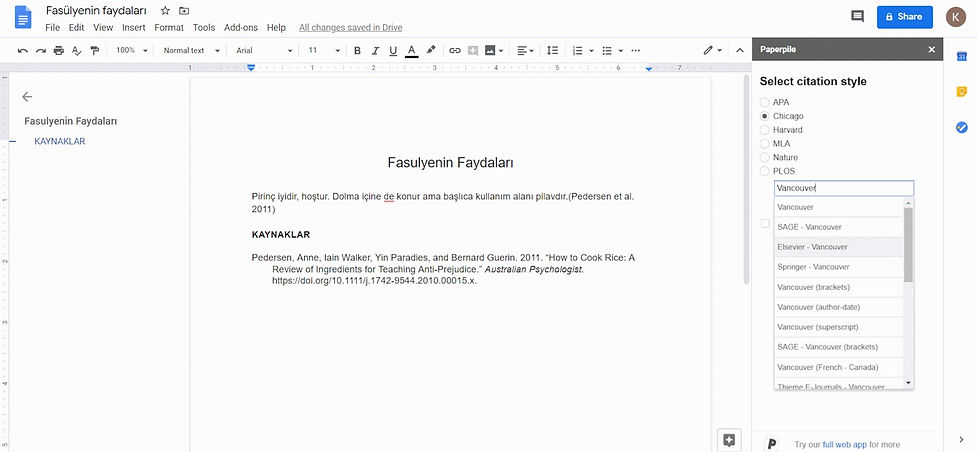Add a comment from the toolbar
Screen dimensions: 977x452
[472, 50]
